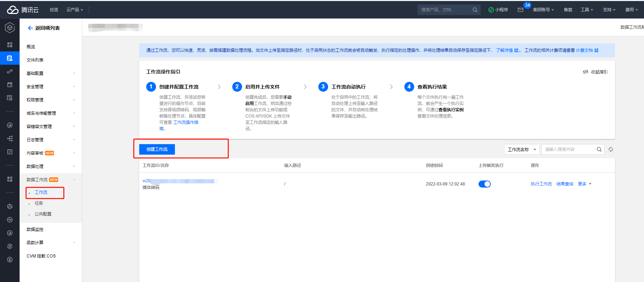Viewport: 644px width, 282px height.
Task: Collapse the 数据工作流 section
Action: pyautogui.click(x=51, y=180)
